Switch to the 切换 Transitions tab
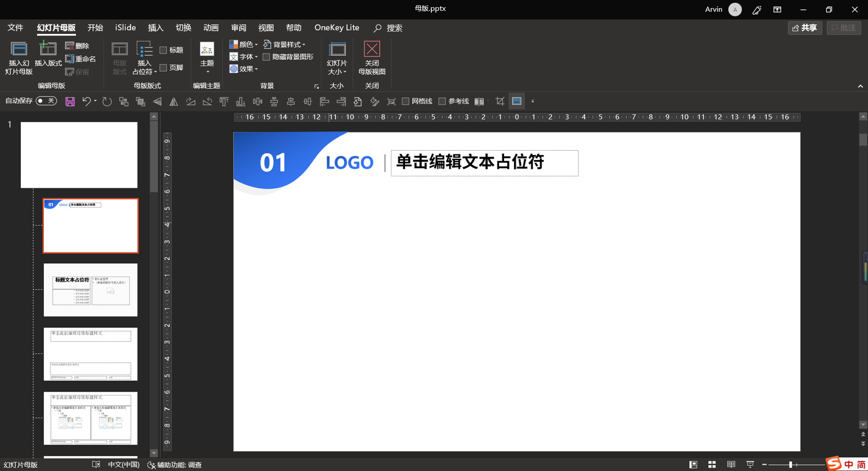The width and height of the screenshot is (868, 471). pos(183,28)
